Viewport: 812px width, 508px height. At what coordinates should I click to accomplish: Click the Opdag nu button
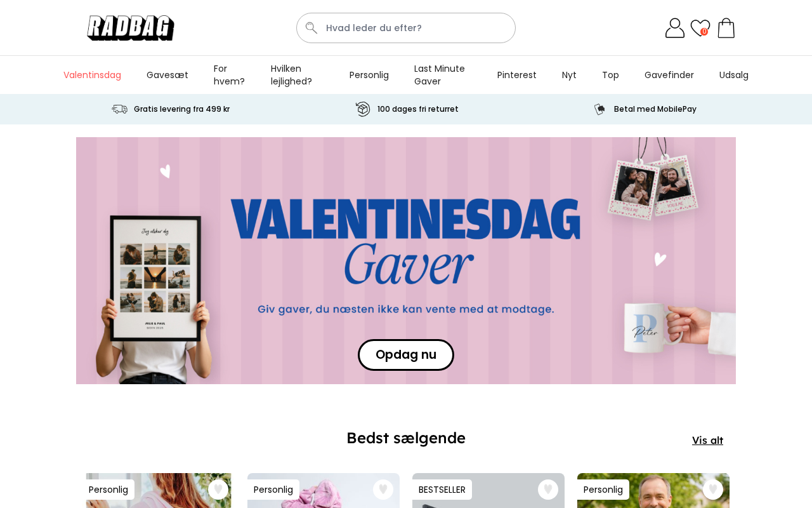[406, 355]
